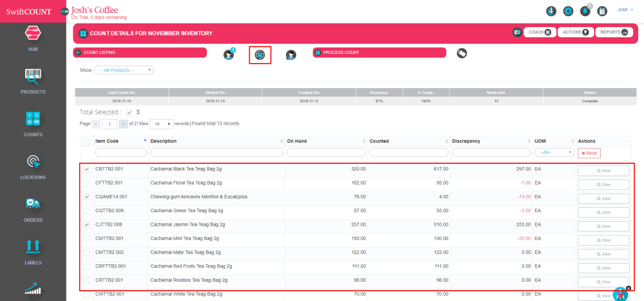Image resolution: width=644 pixels, height=301 pixels.
Task: Click the page number field
Action: (109, 123)
